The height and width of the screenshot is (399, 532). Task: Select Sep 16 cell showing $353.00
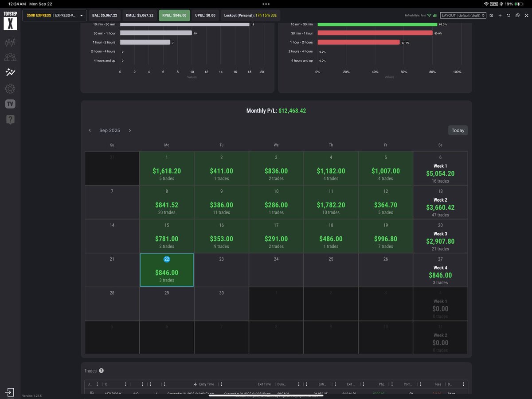221,236
